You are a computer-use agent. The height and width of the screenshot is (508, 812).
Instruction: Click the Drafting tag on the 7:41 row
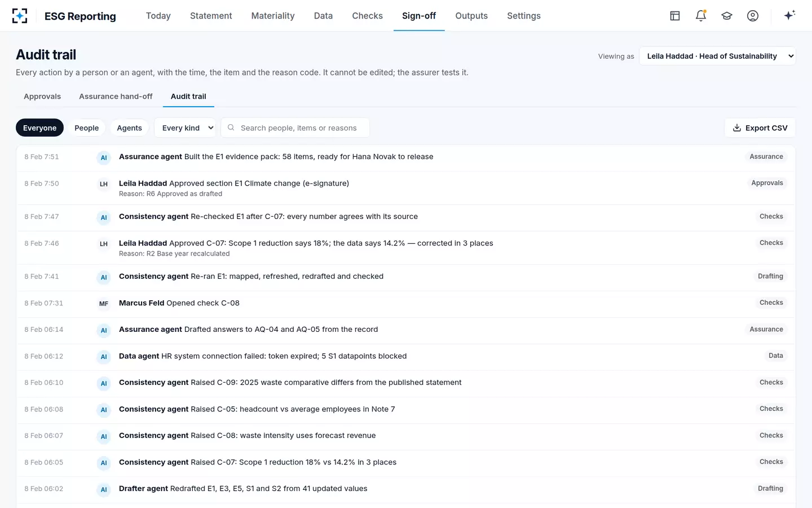(770, 277)
